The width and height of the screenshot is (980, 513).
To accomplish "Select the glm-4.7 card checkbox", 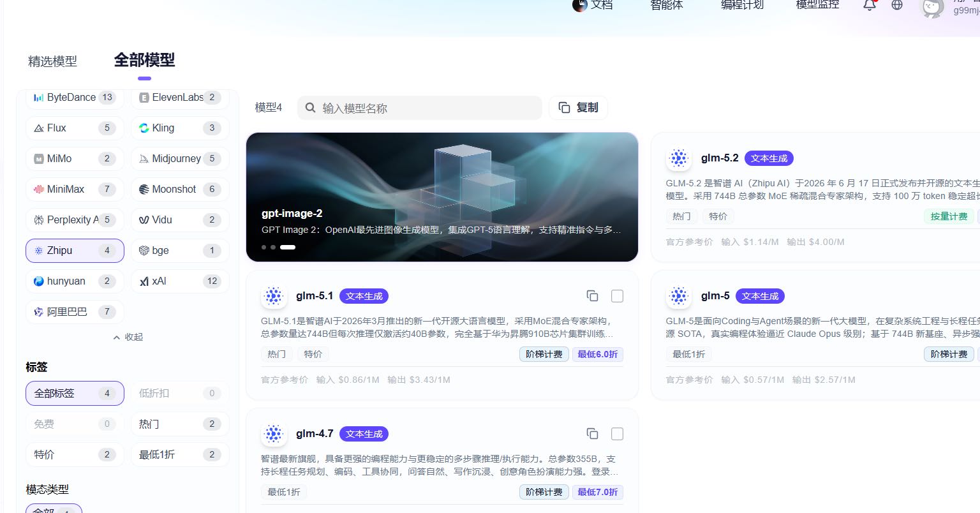I will point(617,434).
